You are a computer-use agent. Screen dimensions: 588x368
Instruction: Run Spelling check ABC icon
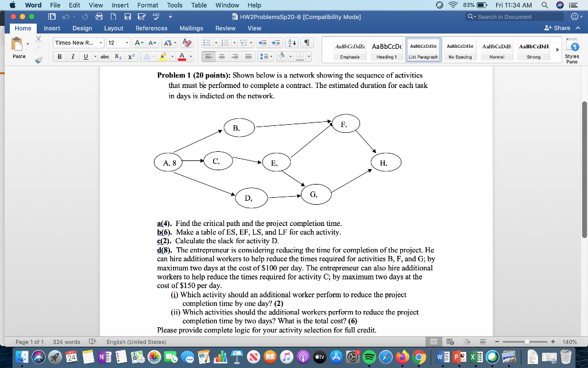coord(156,17)
